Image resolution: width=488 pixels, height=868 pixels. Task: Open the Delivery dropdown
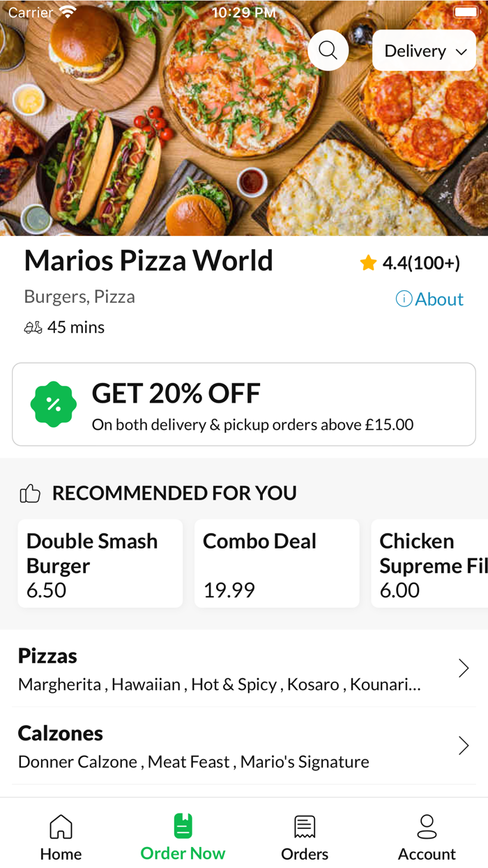424,50
